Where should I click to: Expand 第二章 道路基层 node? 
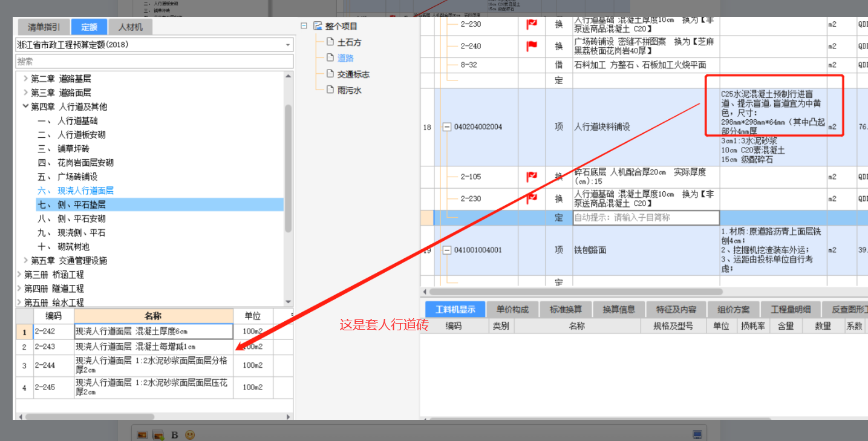click(x=25, y=79)
